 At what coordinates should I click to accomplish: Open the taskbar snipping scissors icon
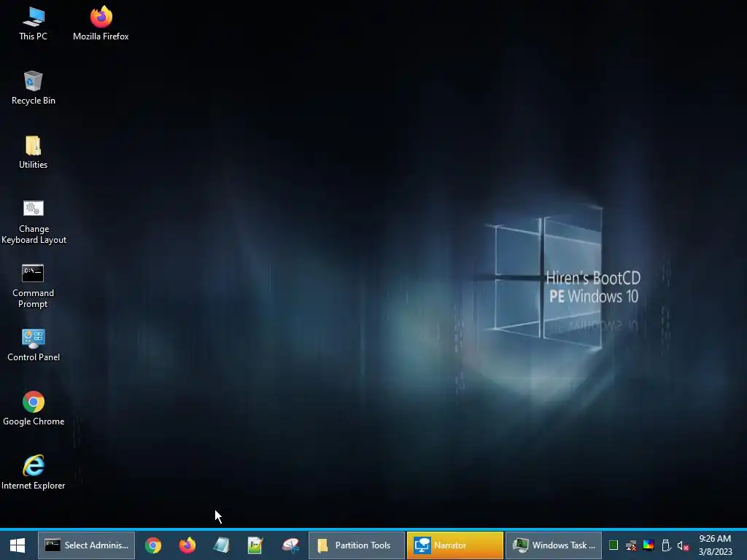pyautogui.click(x=290, y=545)
